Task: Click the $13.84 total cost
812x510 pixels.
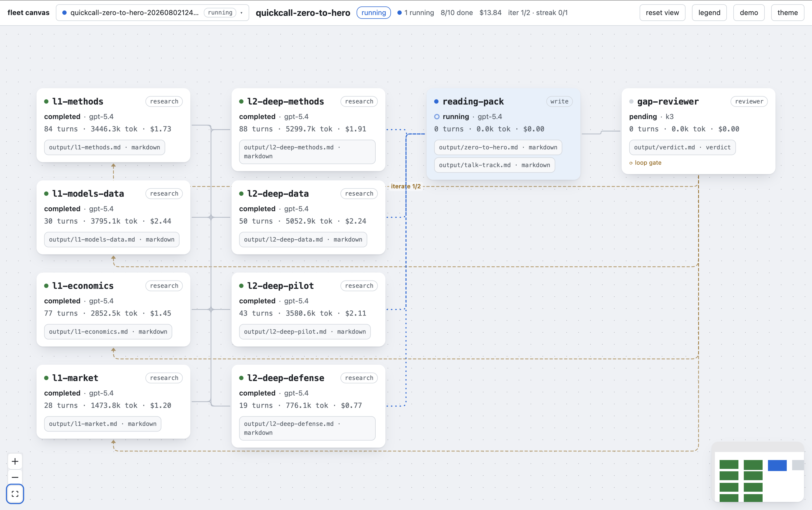Action: [x=490, y=13]
